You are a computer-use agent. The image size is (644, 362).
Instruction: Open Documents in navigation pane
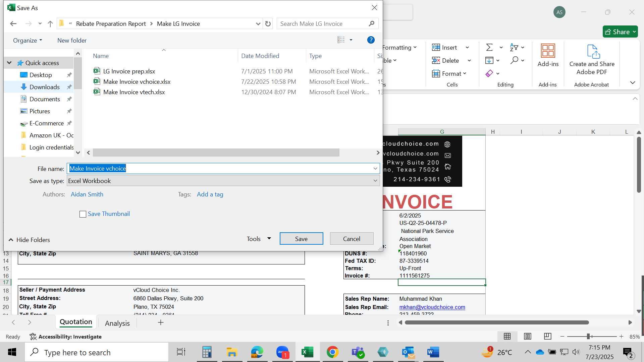point(45,99)
